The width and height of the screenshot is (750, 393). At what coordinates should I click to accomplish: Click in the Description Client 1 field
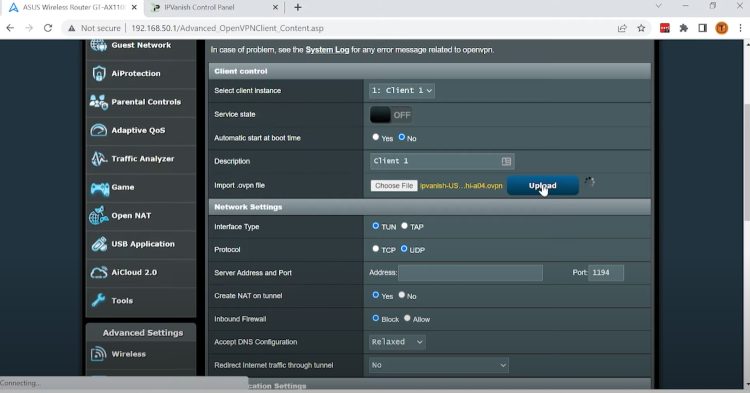tap(442, 162)
